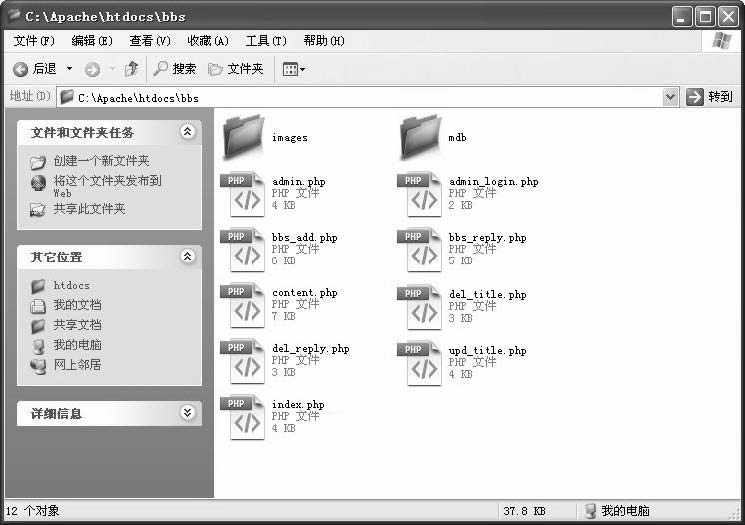
Task: Collapse the 文件和文件夹任务 panel
Action: click(x=188, y=131)
